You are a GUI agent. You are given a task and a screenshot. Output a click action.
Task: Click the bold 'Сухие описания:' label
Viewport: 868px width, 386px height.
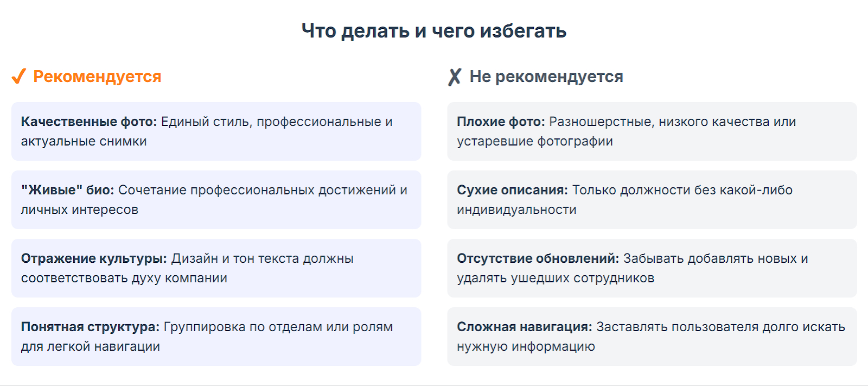[512, 190]
